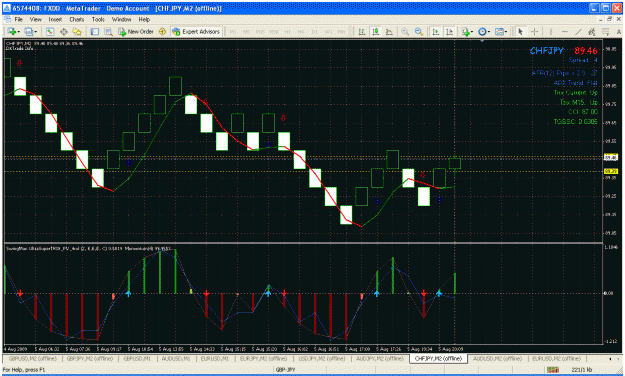Select the standard Cursor tool

pos(520,31)
